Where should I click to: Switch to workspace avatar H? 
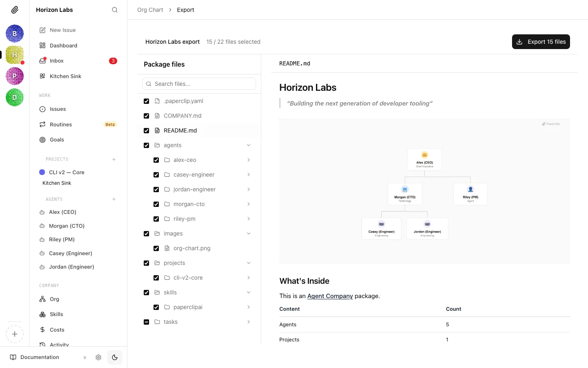(x=15, y=55)
